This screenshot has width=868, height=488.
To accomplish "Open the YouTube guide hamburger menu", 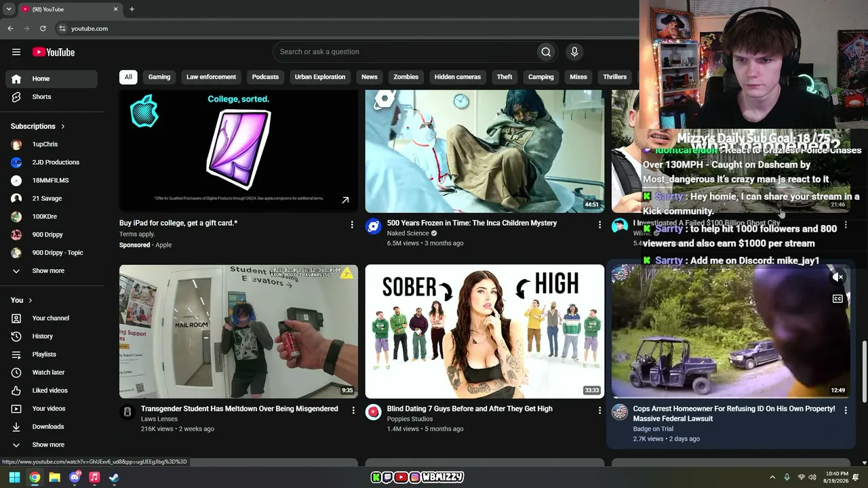I will point(16,52).
